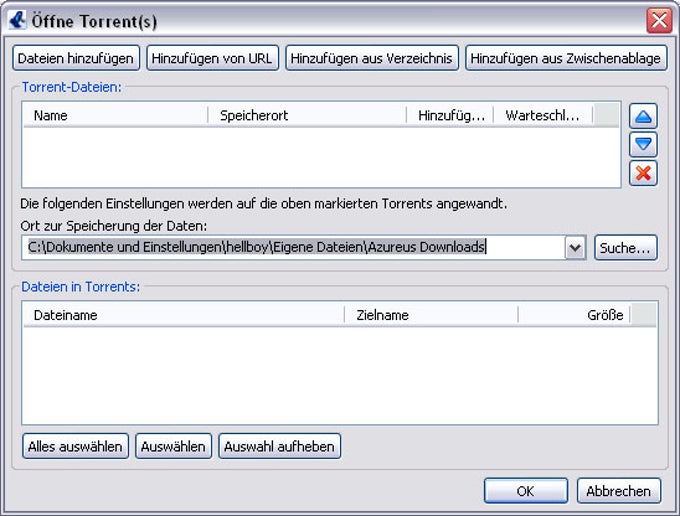Click the Speicherort column header
Image resolution: width=680 pixels, height=516 pixels.
tap(307, 115)
